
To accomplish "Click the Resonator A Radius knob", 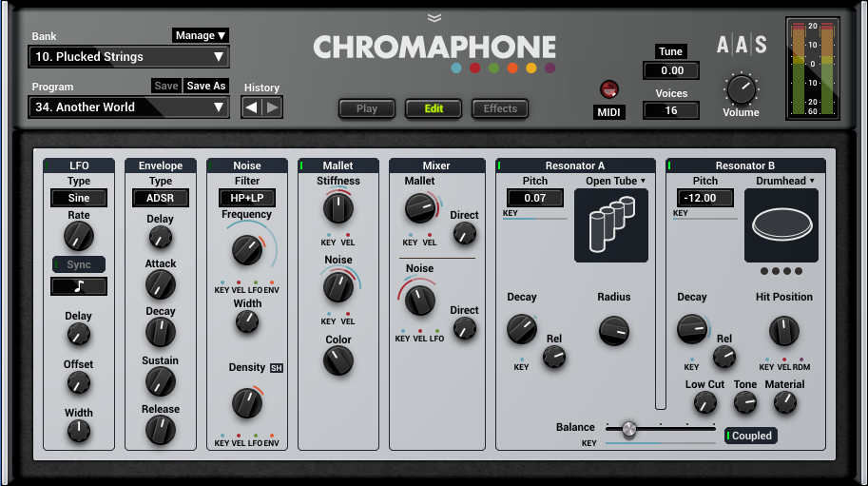I will [x=614, y=331].
